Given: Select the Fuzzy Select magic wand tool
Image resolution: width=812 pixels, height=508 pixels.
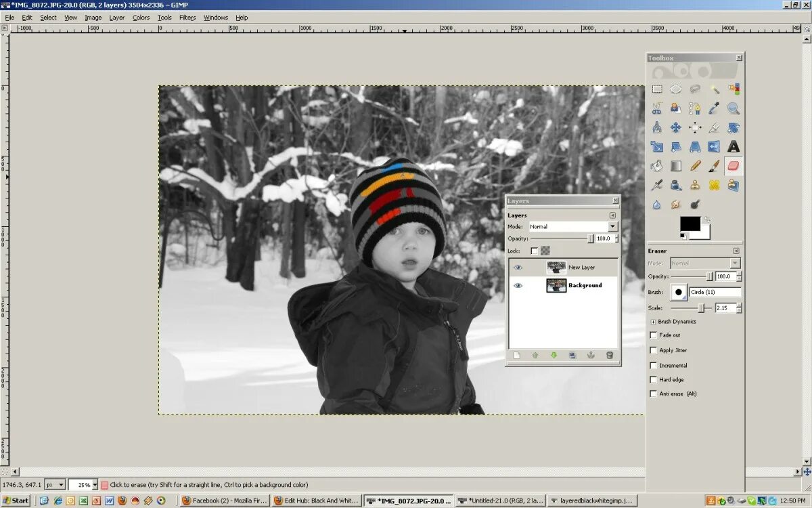Looking at the screenshot, I should tap(715, 89).
